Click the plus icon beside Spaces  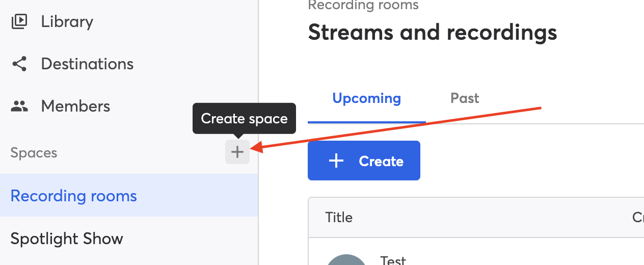click(x=237, y=152)
